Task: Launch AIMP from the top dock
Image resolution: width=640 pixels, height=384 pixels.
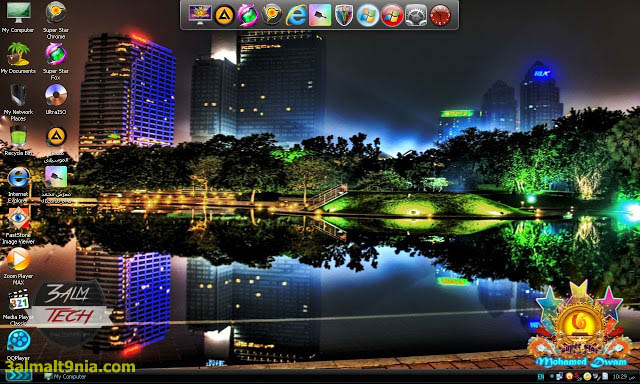Action: pos(224,16)
